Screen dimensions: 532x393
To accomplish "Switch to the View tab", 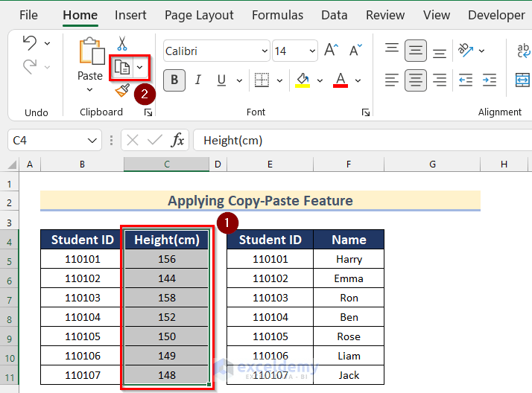I will 437,15.
